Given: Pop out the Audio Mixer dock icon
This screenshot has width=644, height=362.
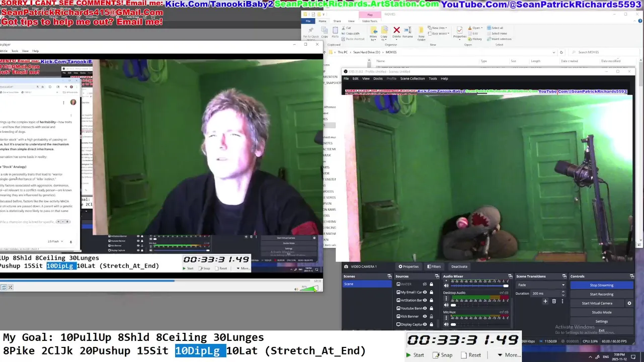Looking at the screenshot, I should click(509, 277).
